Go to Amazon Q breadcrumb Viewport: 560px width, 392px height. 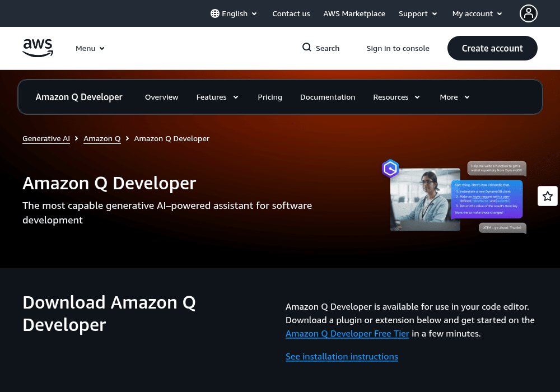[x=102, y=138]
